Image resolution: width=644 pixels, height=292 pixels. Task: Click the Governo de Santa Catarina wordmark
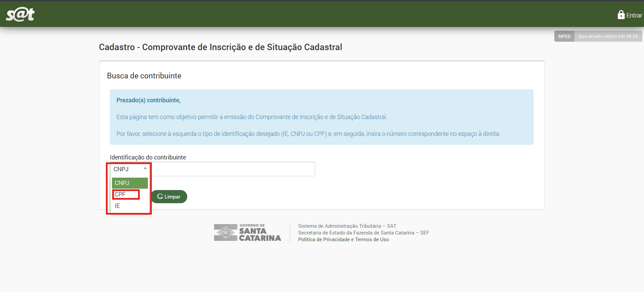click(x=259, y=233)
